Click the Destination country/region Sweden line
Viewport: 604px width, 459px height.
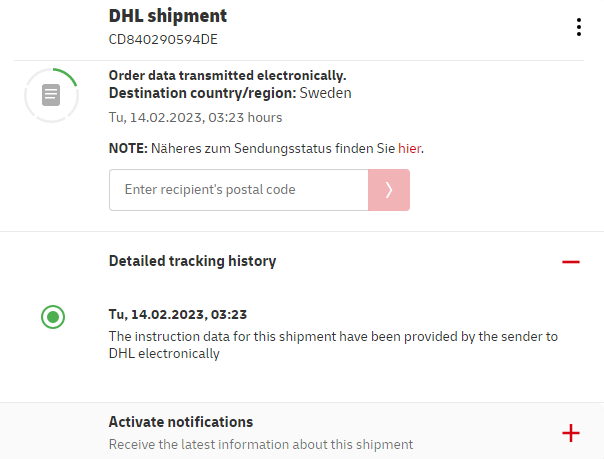click(x=230, y=93)
